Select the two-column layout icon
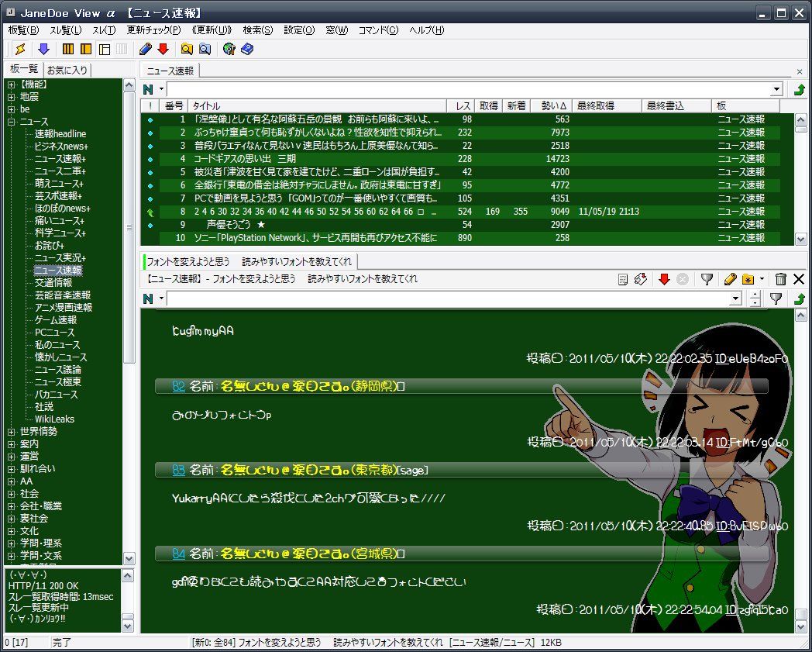The image size is (812, 652). point(86,49)
